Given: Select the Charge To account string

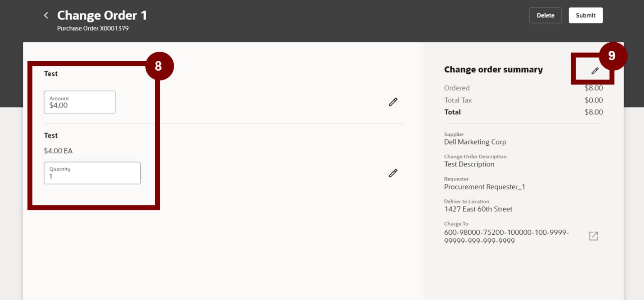Looking at the screenshot, I should point(506,237).
